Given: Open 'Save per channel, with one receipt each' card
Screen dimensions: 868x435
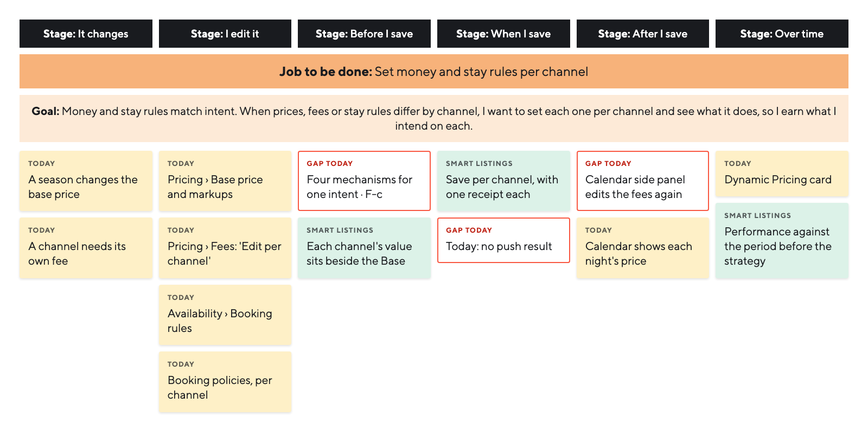Looking at the screenshot, I should pos(503,181).
